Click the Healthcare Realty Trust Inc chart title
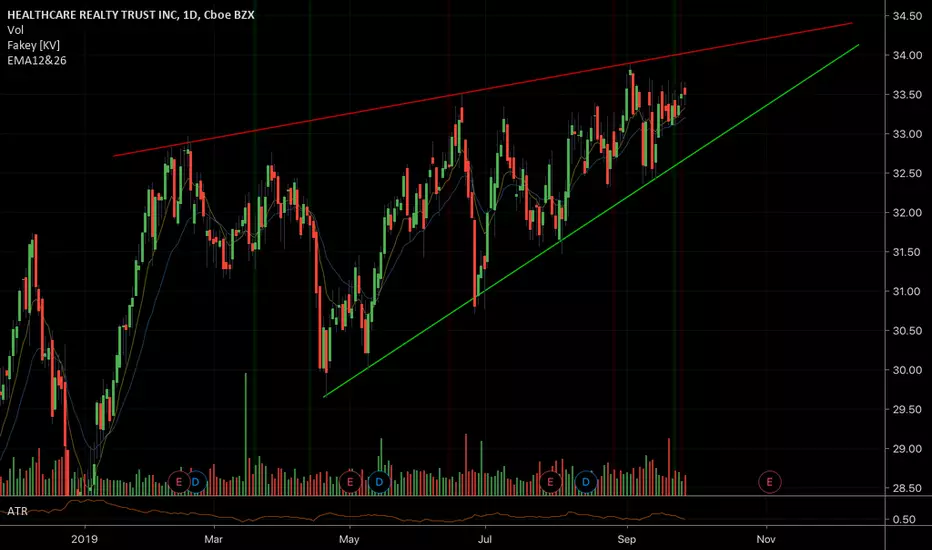932x550 pixels. pyautogui.click(x=131, y=15)
